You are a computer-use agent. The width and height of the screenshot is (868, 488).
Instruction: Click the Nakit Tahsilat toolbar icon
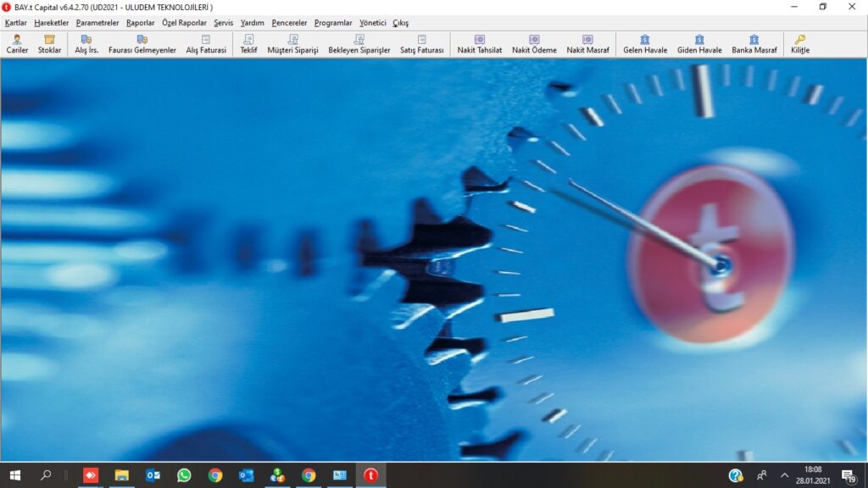479,44
